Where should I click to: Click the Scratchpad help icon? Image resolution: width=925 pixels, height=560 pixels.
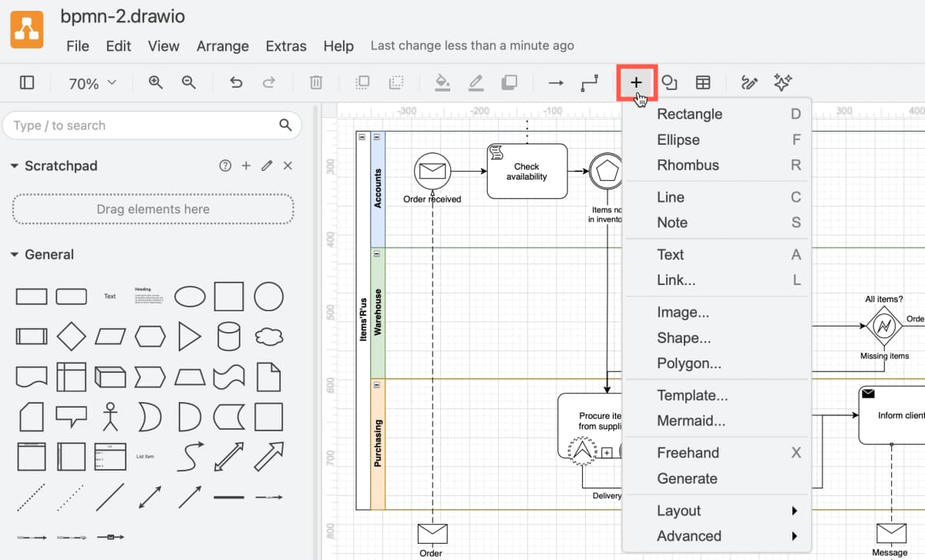tap(225, 166)
